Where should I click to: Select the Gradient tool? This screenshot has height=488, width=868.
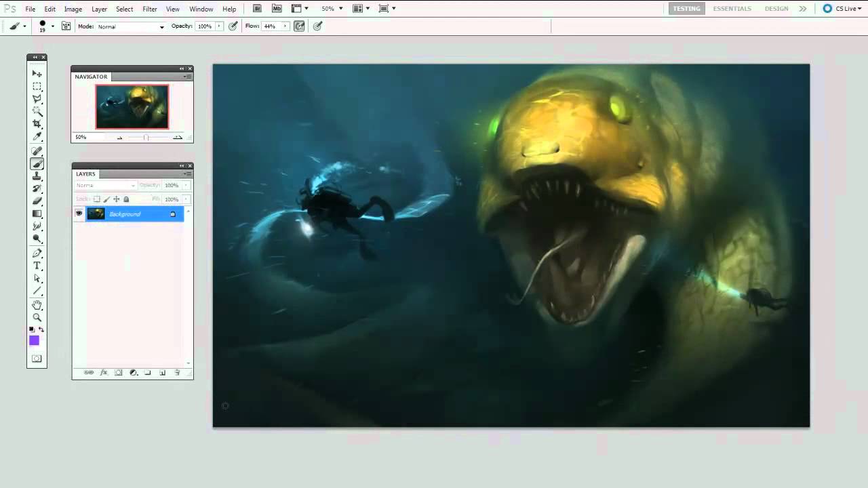37,214
